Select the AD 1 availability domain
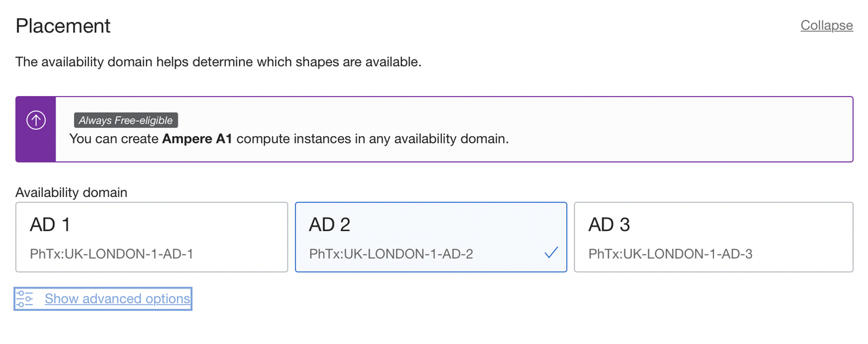 (152, 237)
